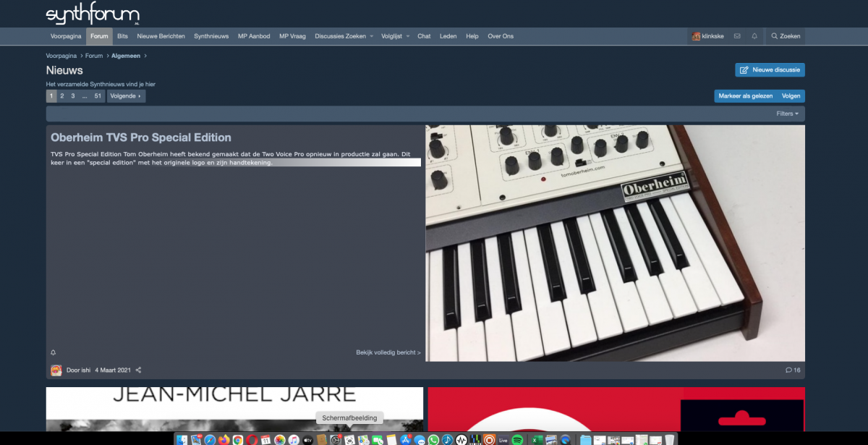Click the magnifier Zoeken search button
868x445 pixels.
tap(785, 36)
